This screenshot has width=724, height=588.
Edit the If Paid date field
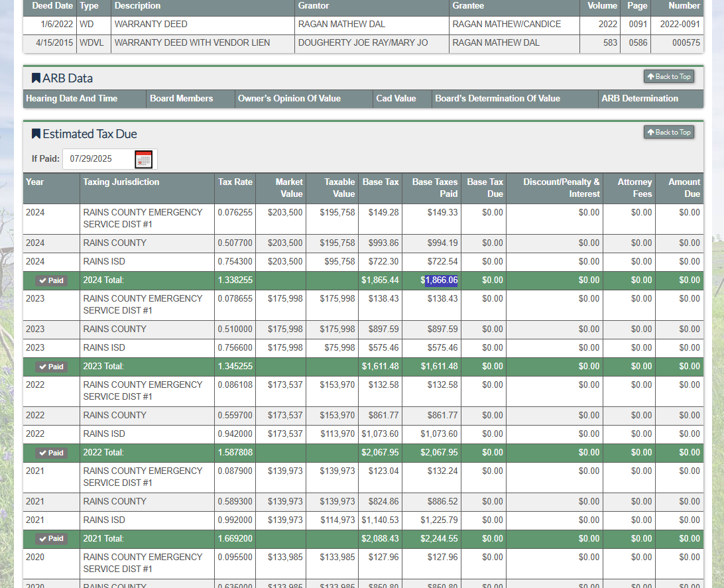pos(97,159)
